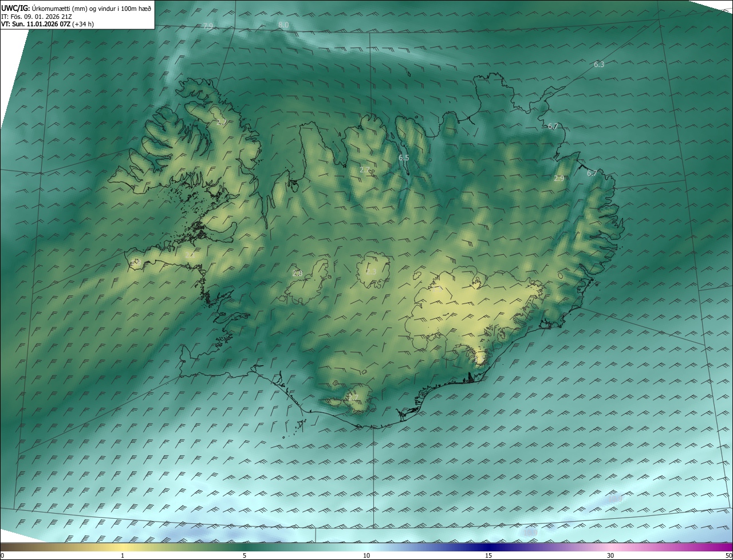Click the 7.9 value label on the map

(208, 26)
